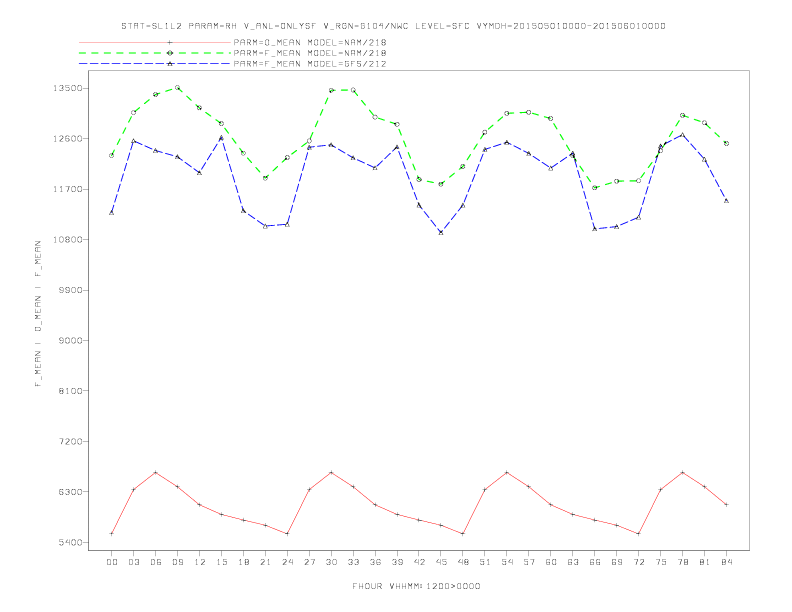Click x-axis tick label "12"
792x612 pixels.
pos(200,562)
